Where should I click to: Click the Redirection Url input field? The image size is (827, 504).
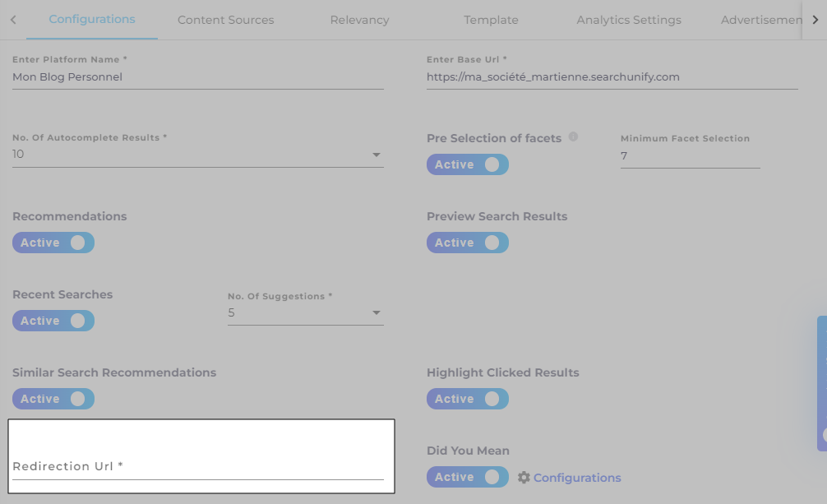pos(197,466)
